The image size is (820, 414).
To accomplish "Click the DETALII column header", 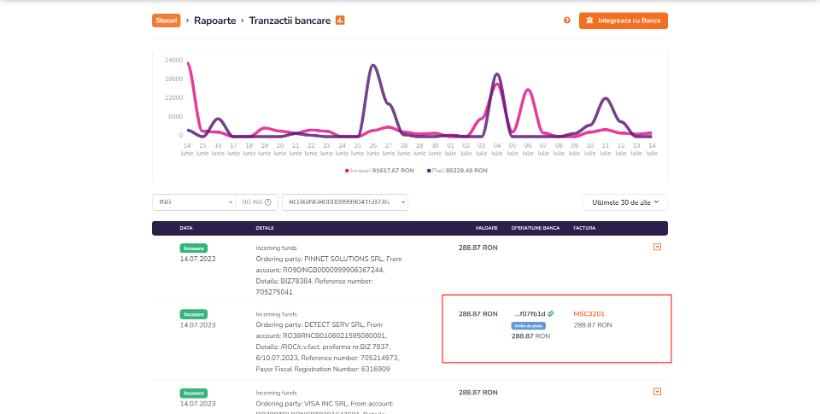I will click(x=265, y=228).
